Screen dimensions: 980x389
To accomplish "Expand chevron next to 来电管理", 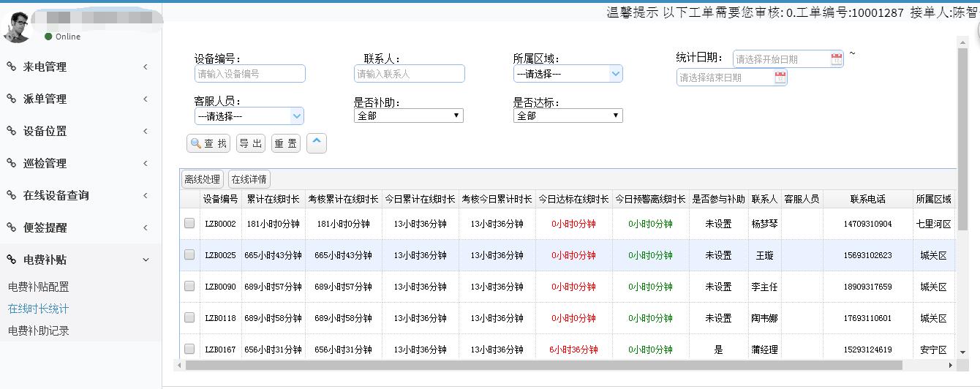I will (x=145, y=67).
